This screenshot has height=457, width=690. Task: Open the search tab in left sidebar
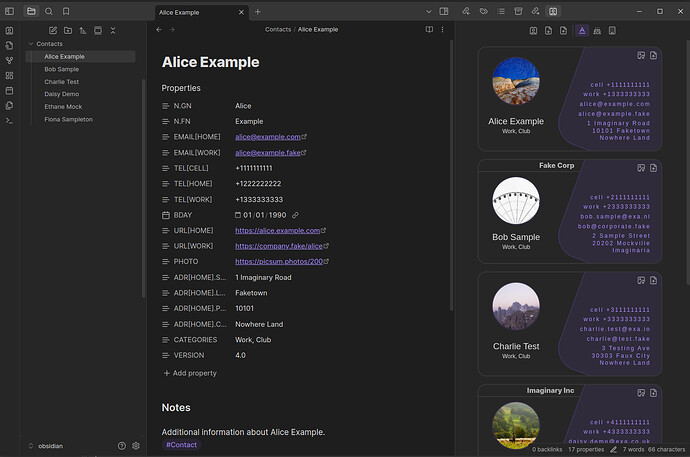pos(49,11)
